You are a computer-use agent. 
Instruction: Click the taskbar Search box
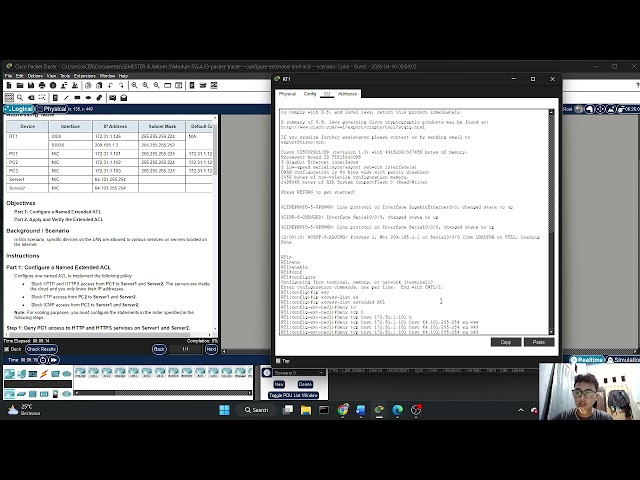[x=257, y=410]
